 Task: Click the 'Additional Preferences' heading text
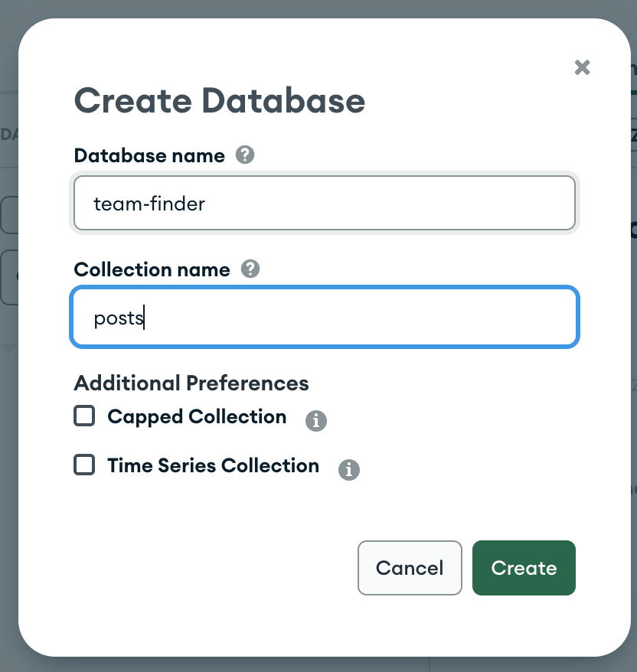tap(191, 383)
